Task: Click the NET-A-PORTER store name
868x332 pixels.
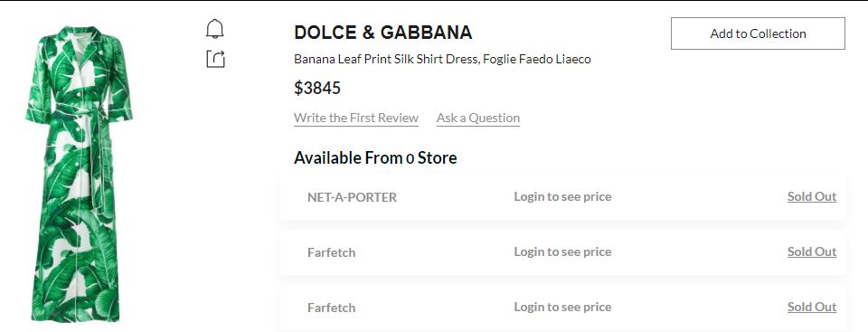Action: (x=352, y=197)
